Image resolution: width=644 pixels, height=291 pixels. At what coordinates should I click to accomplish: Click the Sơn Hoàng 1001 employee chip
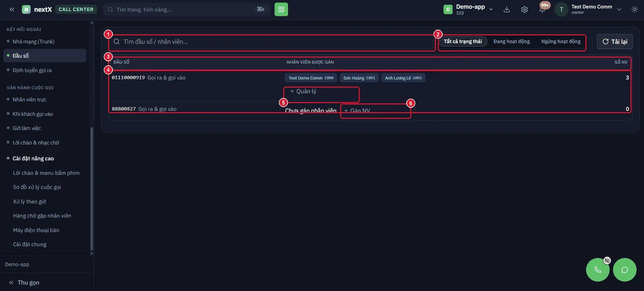click(x=359, y=78)
